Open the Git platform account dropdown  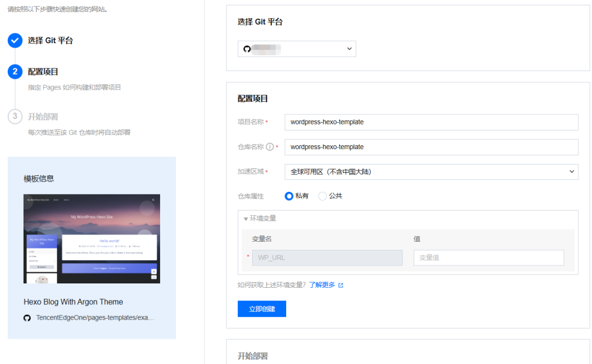point(297,49)
